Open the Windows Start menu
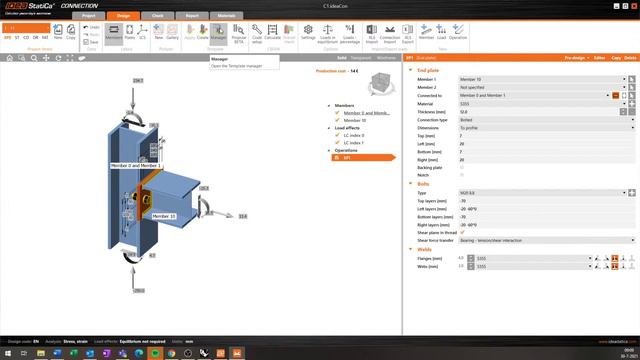The image size is (640, 360). point(8,353)
